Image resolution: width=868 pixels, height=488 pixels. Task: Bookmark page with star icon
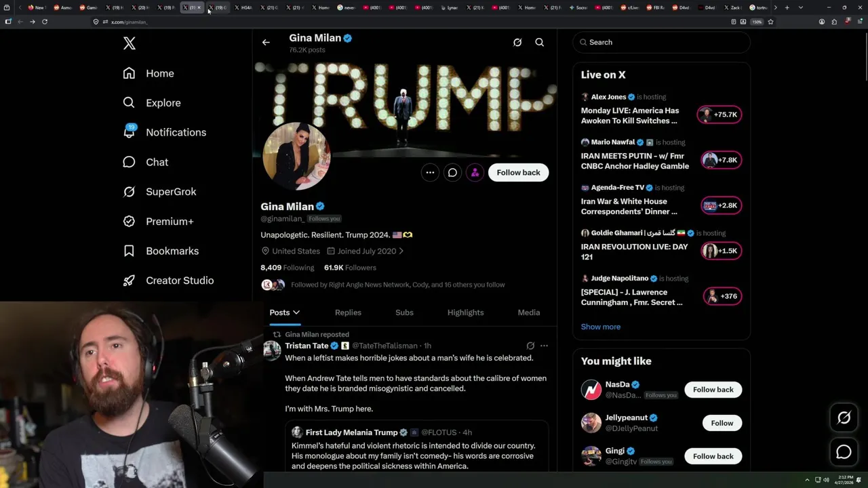[x=770, y=22]
